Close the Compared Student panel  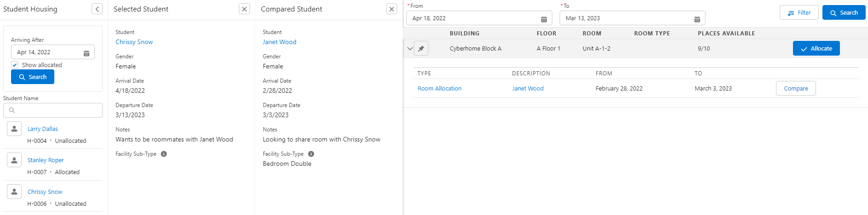tap(392, 9)
